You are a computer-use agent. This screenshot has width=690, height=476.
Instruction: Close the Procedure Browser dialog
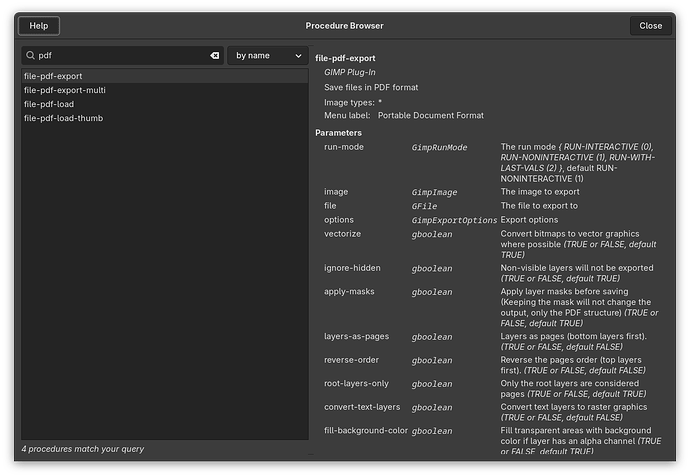tap(650, 25)
